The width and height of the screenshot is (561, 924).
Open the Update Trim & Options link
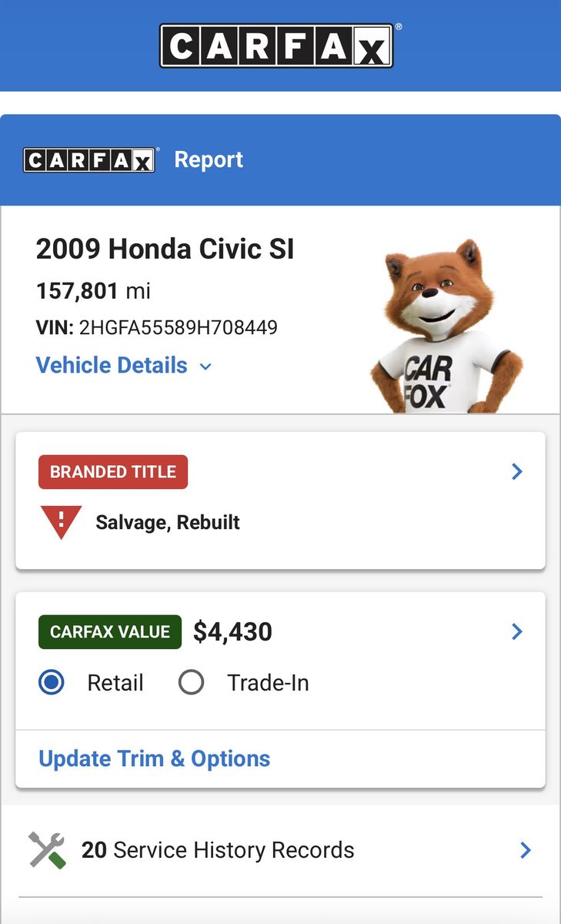[155, 758]
